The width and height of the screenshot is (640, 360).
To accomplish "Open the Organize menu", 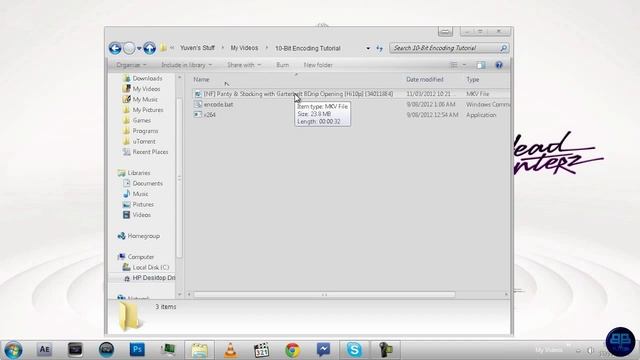I will click(131, 65).
